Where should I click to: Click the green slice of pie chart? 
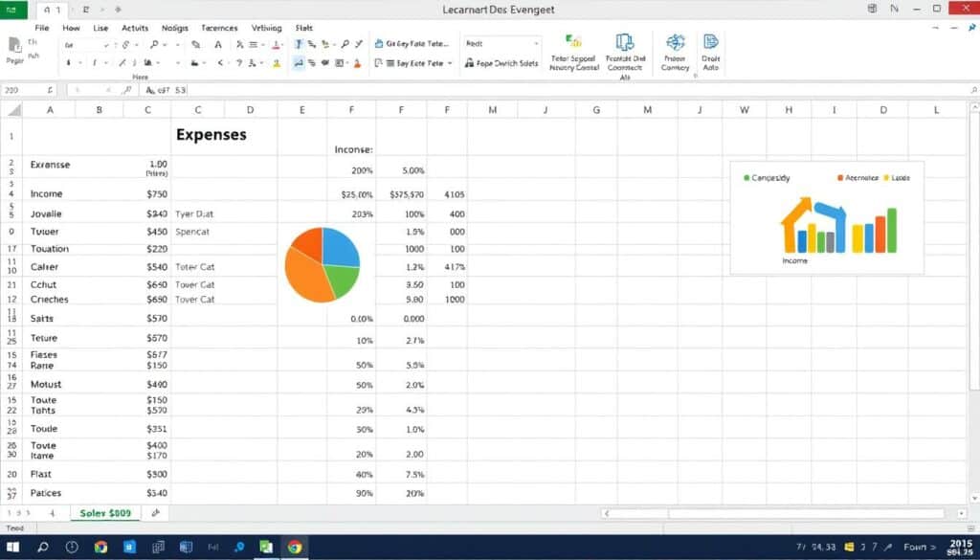click(x=342, y=280)
